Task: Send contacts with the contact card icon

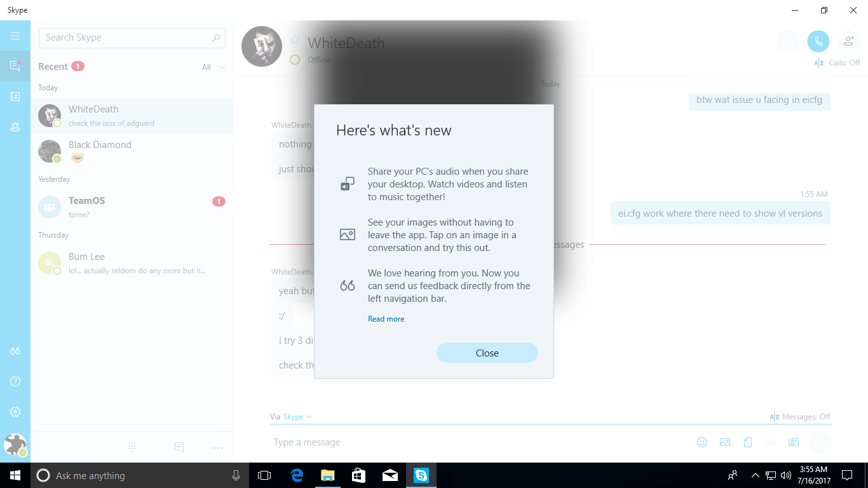Action: click(x=794, y=442)
